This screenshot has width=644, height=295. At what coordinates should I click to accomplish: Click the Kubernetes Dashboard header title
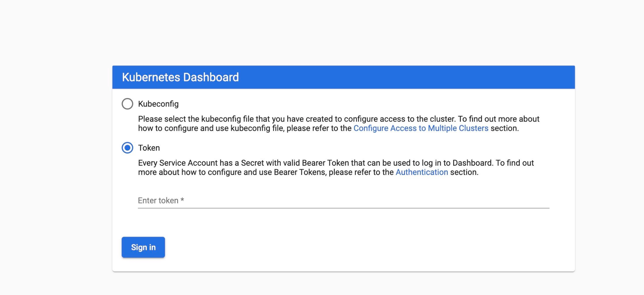coord(180,77)
